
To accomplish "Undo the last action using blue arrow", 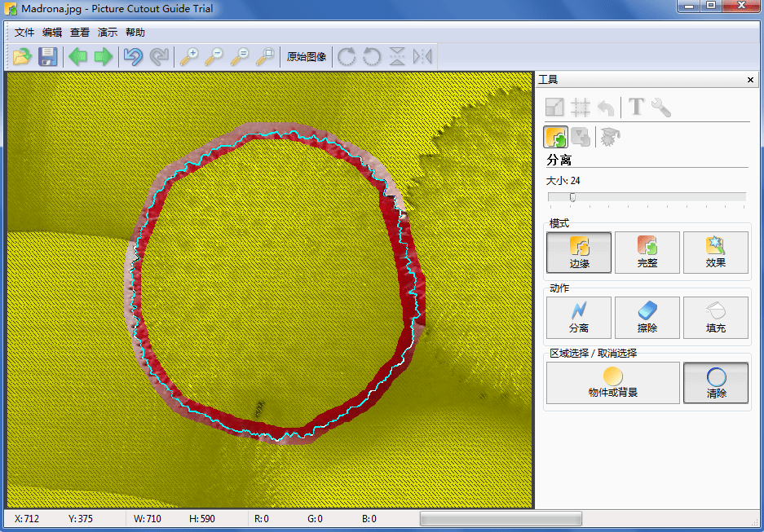I will click(133, 56).
